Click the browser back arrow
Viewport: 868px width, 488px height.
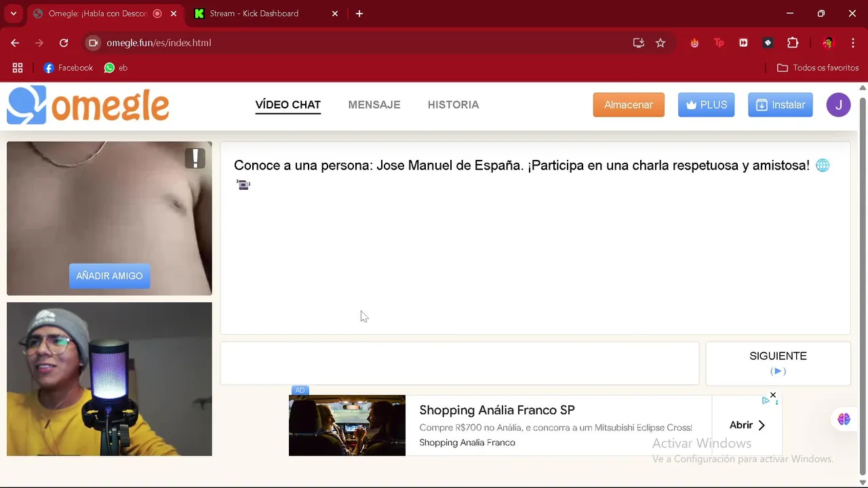(15, 43)
